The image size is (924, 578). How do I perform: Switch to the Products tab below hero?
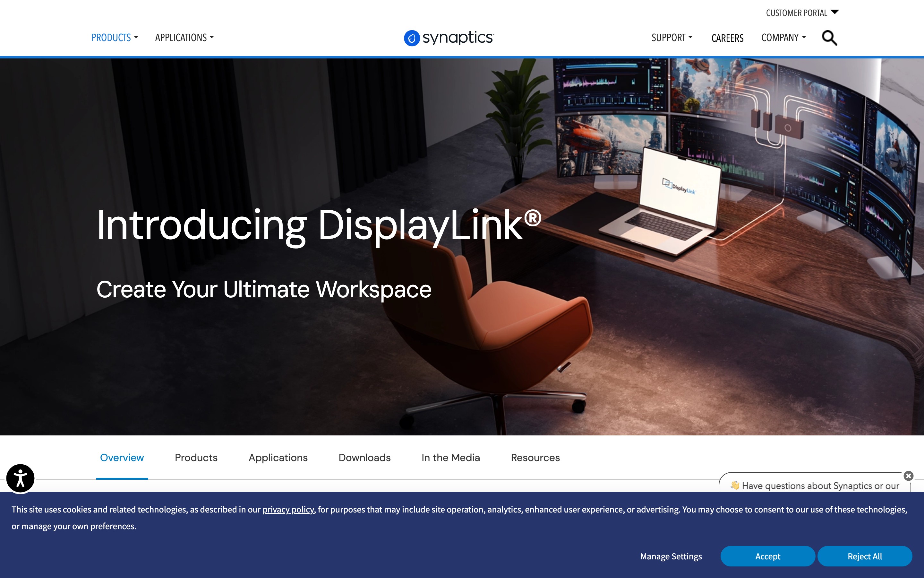[196, 458]
